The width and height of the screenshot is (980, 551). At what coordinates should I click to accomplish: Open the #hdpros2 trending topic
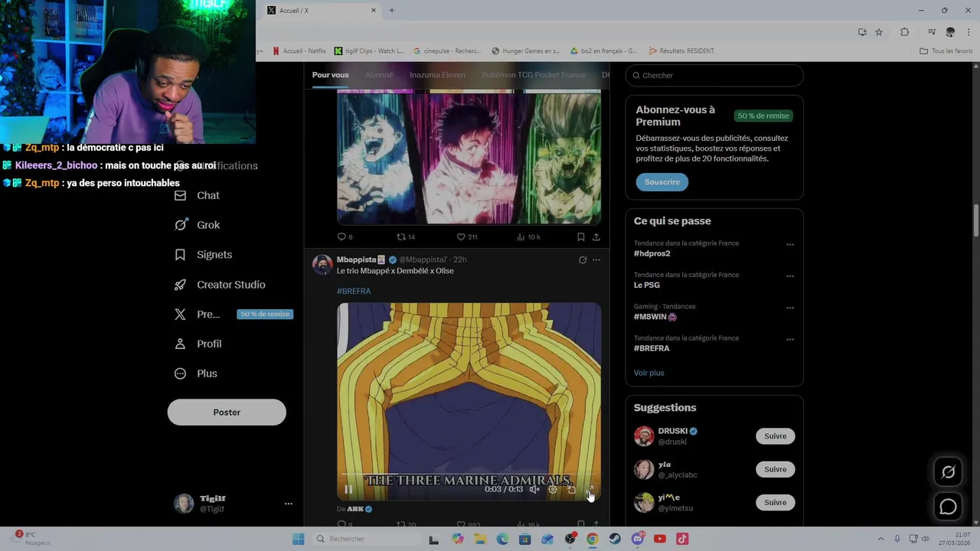pyautogui.click(x=652, y=253)
